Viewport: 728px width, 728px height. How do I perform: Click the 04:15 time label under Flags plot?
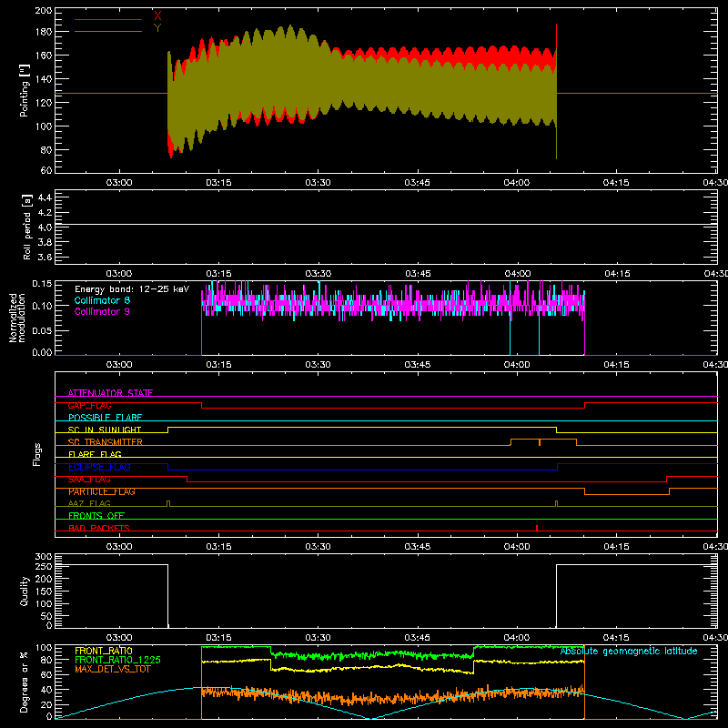pos(617,547)
